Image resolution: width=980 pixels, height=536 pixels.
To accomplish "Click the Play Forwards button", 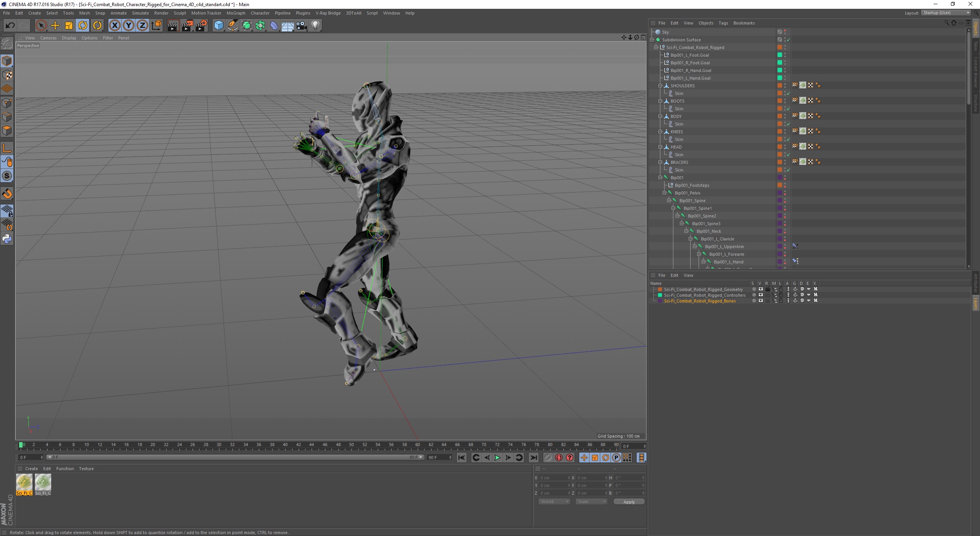I will click(x=497, y=458).
